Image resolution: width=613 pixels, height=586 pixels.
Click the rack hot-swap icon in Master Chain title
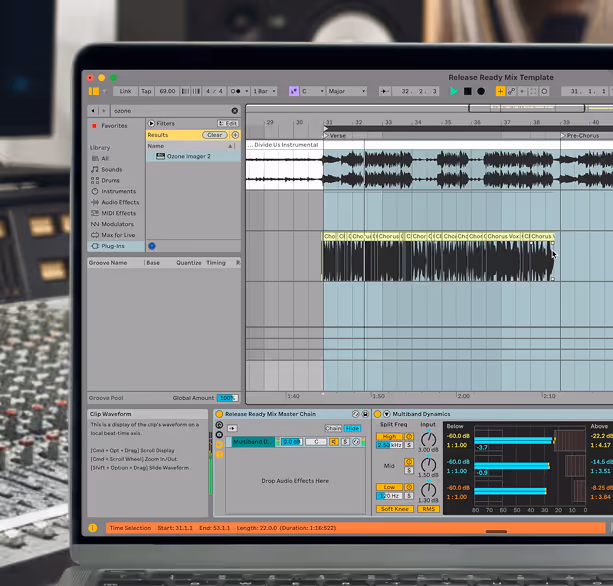coord(355,414)
